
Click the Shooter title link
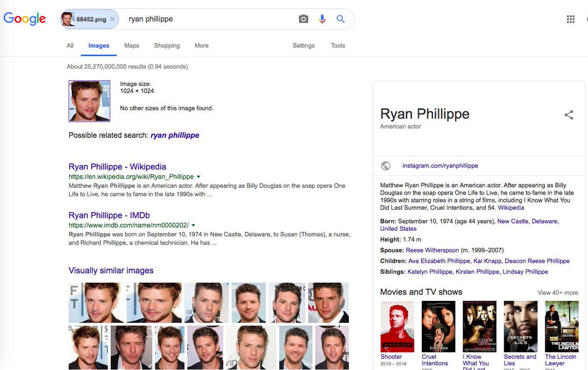pyautogui.click(x=392, y=357)
